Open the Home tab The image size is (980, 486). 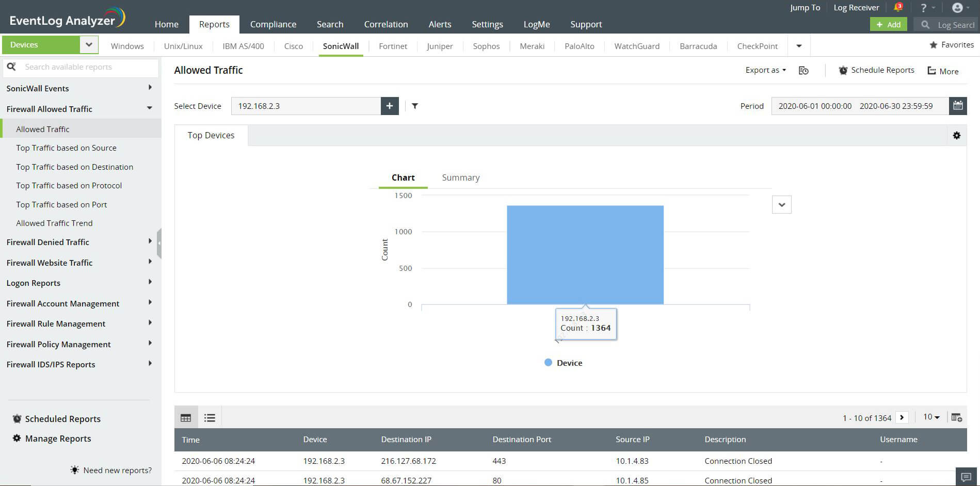tap(167, 24)
